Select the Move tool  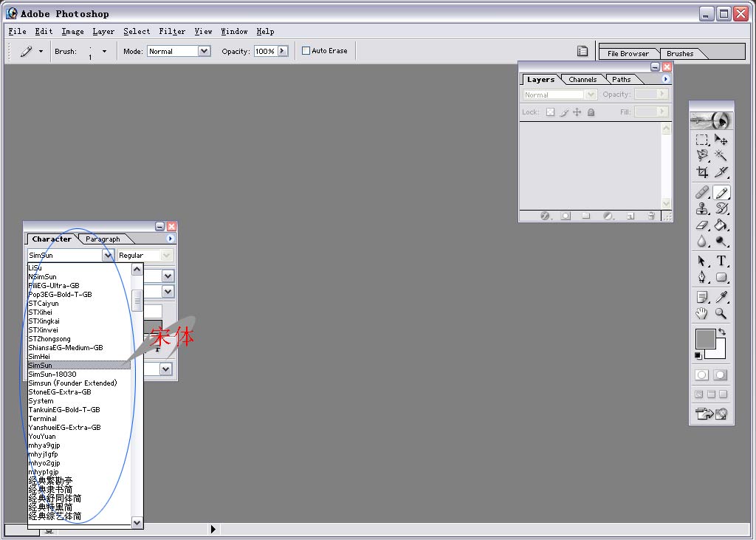tap(721, 140)
